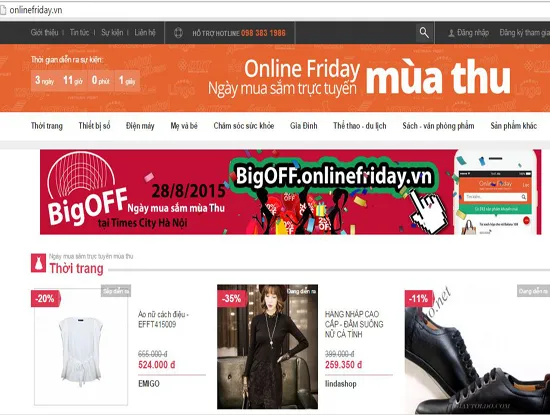Viewport: 550px width, 415px height.
Task: Click the globe icon beside hotline
Action: (x=178, y=33)
